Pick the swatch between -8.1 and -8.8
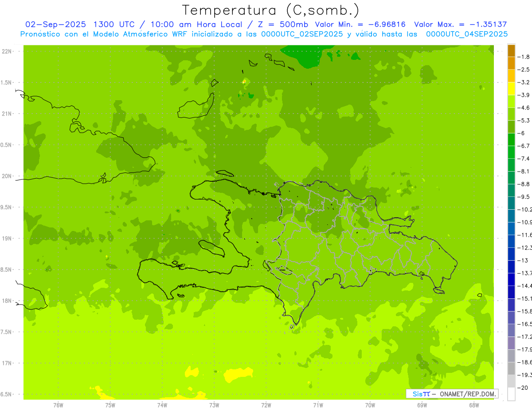 [511, 178]
